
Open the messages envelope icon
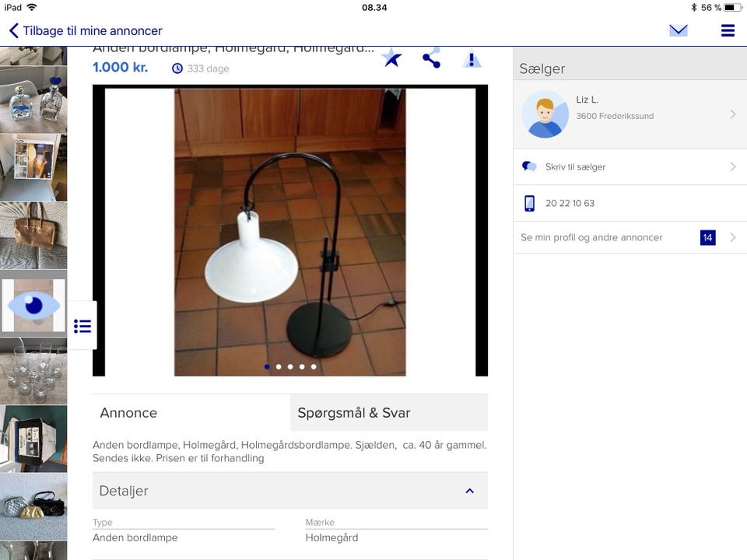[x=678, y=30]
